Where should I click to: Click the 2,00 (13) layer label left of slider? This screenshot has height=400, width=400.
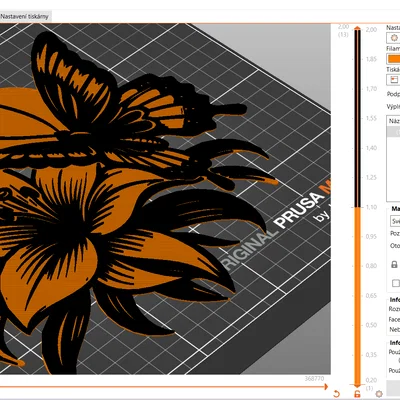(343, 30)
